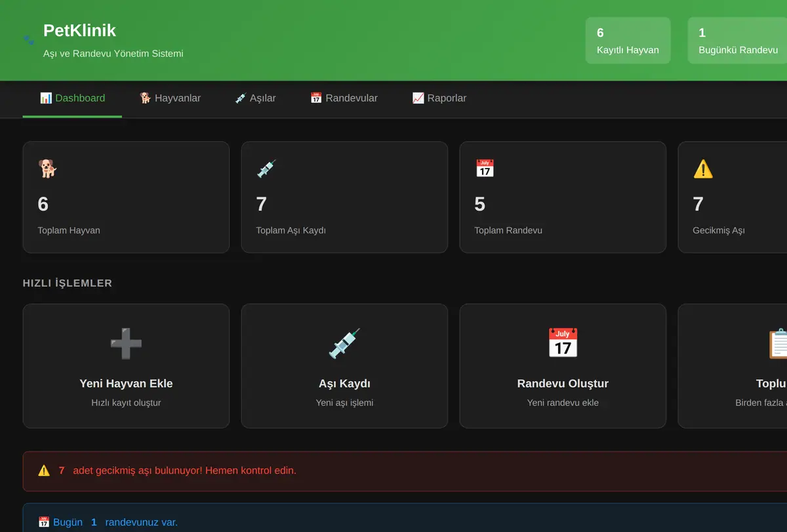Click the PetKlinik title
Viewport: 787px width, 532px height.
tap(79, 30)
